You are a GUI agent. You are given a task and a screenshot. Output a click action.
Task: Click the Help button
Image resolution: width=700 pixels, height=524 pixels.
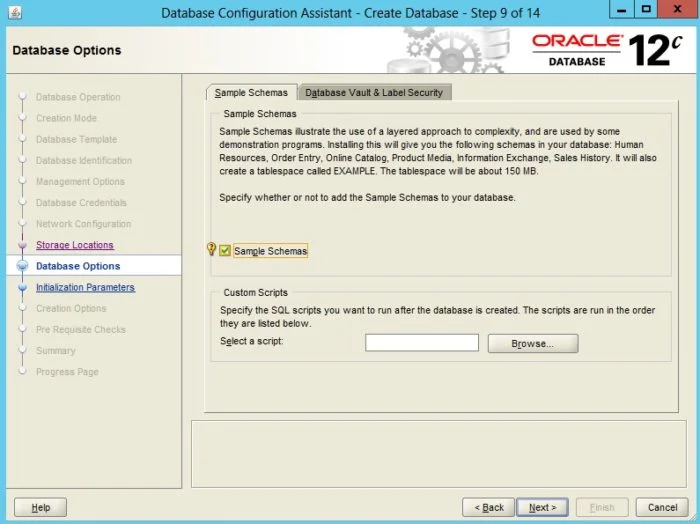41,507
